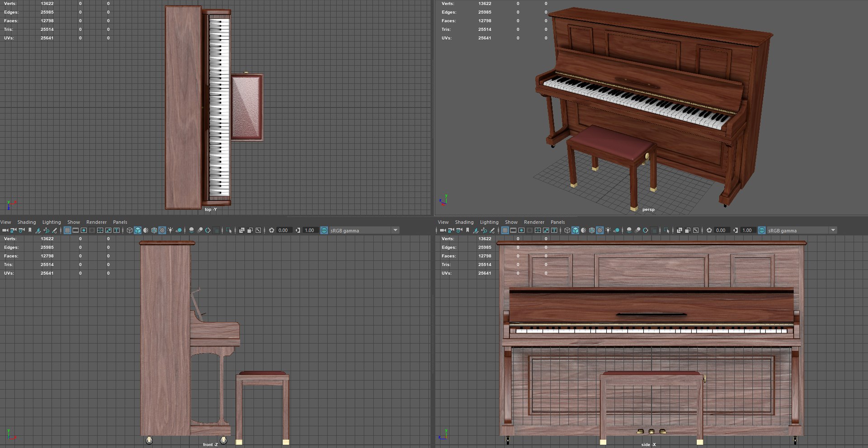Click Bookmarks icon in front panel toolbar

pos(30,230)
